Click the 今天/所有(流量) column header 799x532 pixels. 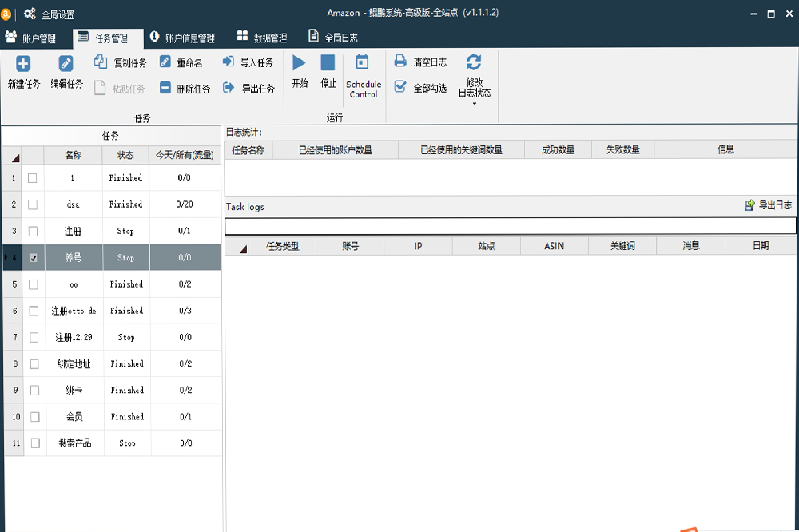[185, 155]
